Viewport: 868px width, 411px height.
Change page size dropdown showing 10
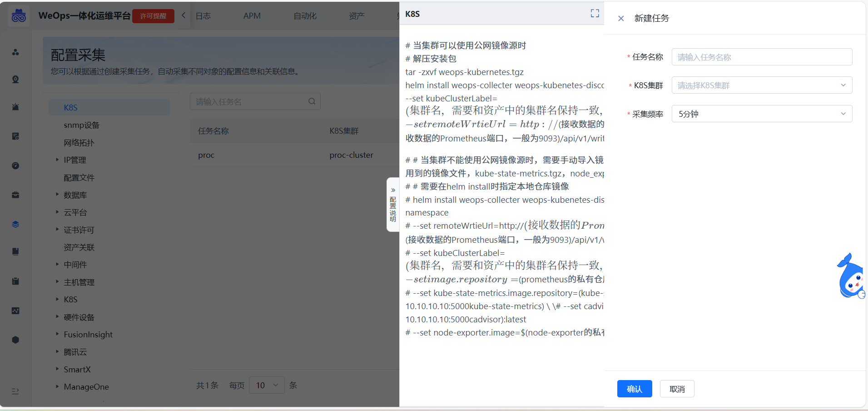click(267, 386)
